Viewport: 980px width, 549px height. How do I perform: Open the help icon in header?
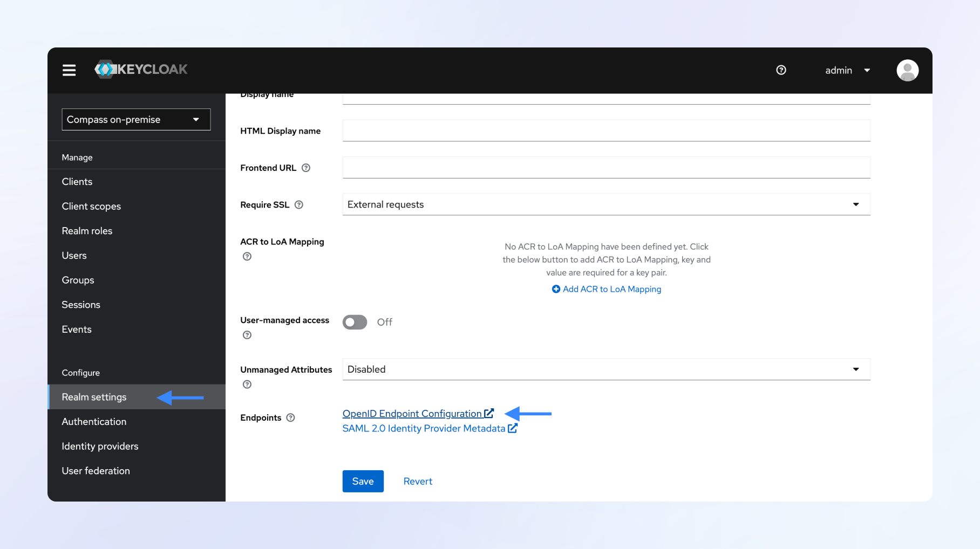pos(781,70)
